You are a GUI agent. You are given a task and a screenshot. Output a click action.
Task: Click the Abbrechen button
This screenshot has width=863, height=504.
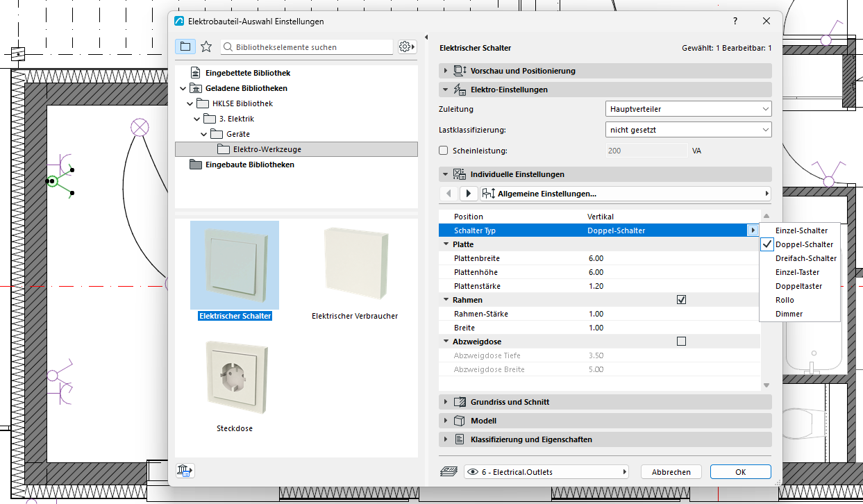coord(671,472)
